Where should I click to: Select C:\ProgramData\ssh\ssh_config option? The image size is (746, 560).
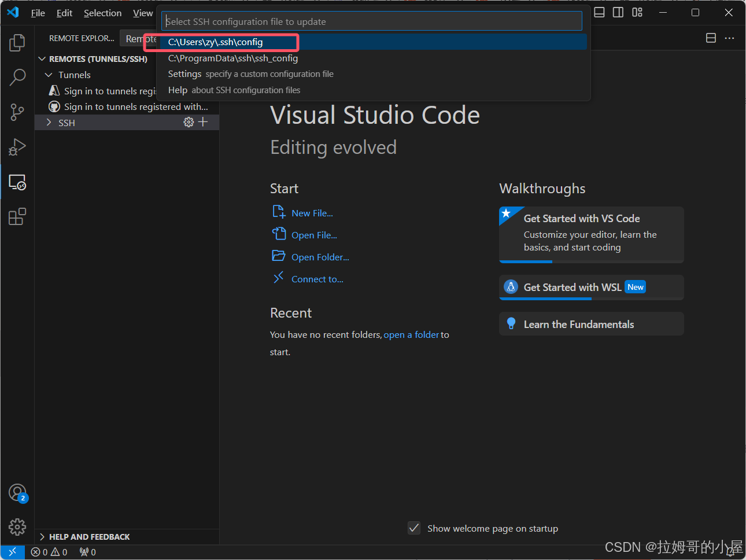pyautogui.click(x=374, y=58)
